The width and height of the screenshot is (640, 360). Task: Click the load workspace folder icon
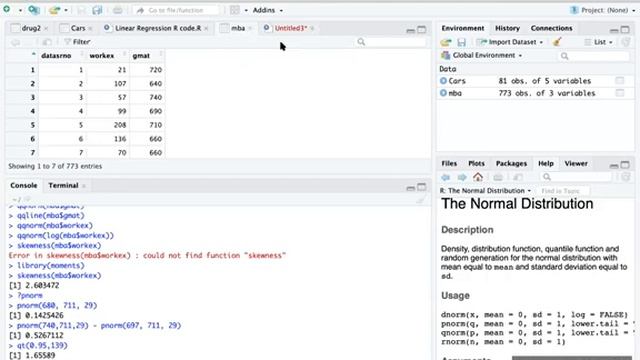coord(446,42)
